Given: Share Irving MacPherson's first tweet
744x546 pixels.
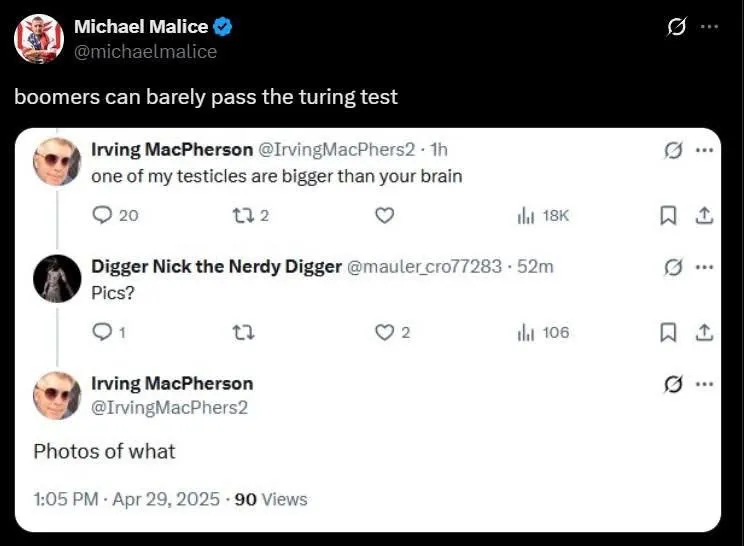Looking at the screenshot, I should [703, 215].
